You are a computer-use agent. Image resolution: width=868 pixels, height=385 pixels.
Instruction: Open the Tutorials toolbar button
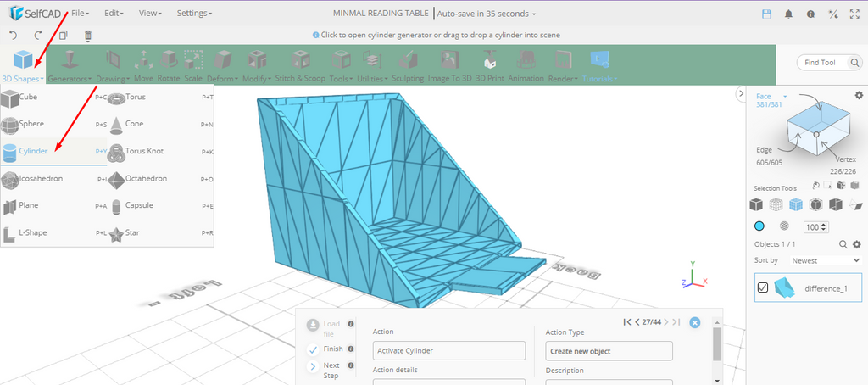tap(599, 66)
